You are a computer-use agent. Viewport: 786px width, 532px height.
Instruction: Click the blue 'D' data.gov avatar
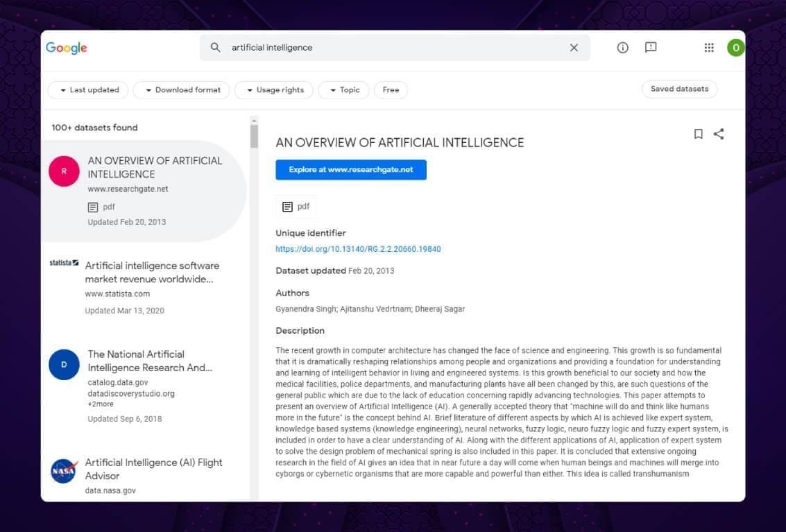(64, 365)
